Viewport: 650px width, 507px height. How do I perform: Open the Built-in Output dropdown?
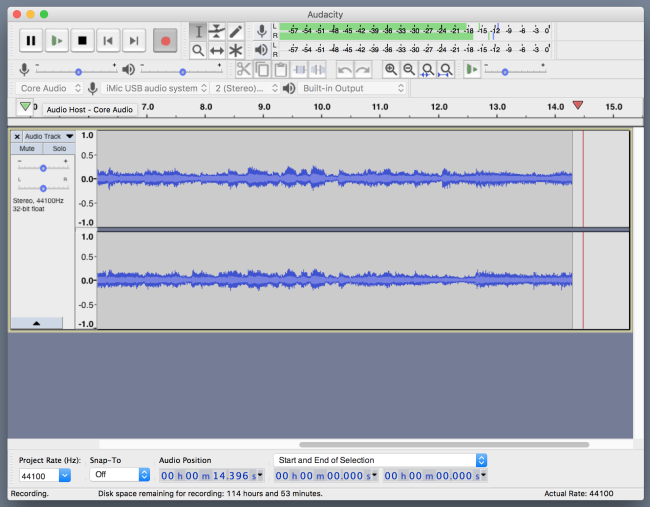click(352, 88)
